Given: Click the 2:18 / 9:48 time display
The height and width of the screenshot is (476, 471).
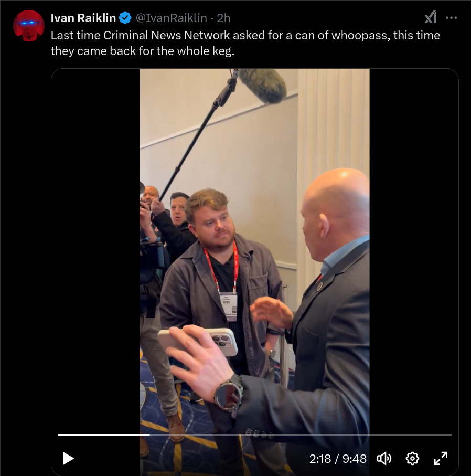Looking at the screenshot, I should pos(338,459).
